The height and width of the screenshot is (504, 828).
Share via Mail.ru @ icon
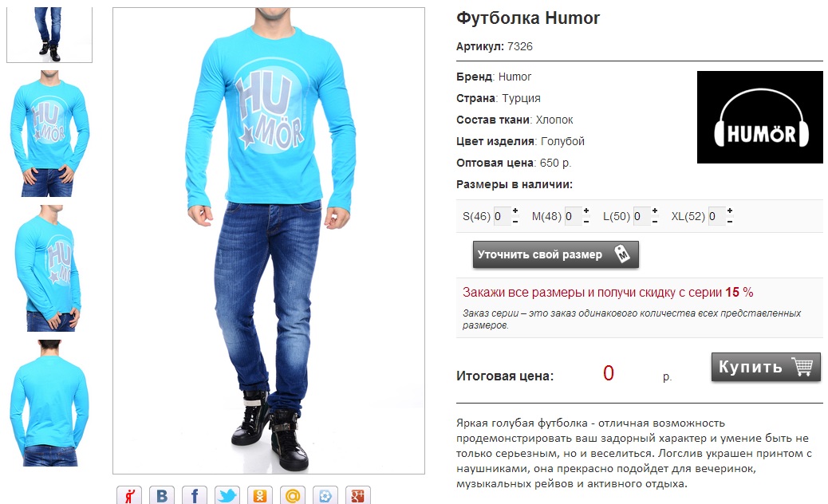pyautogui.click(x=293, y=495)
